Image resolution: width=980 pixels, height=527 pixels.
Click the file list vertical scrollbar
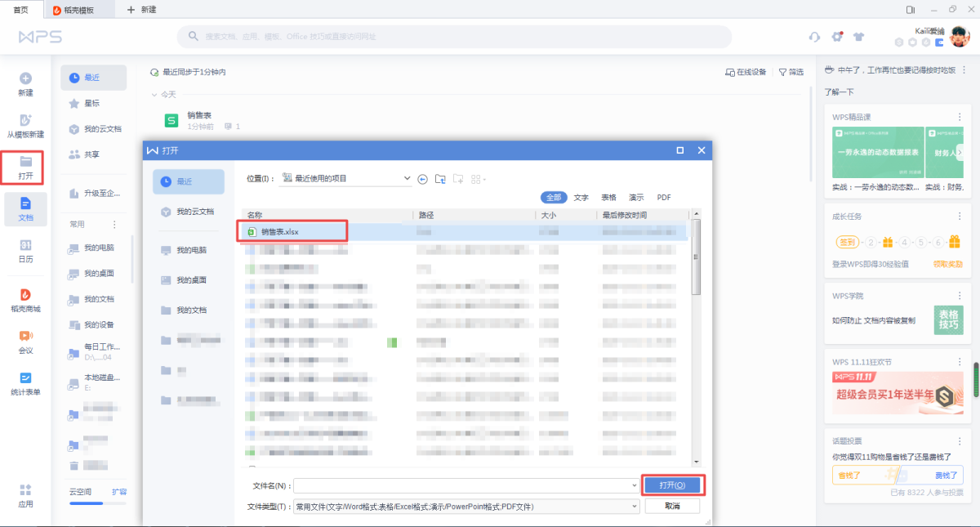point(696,257)
